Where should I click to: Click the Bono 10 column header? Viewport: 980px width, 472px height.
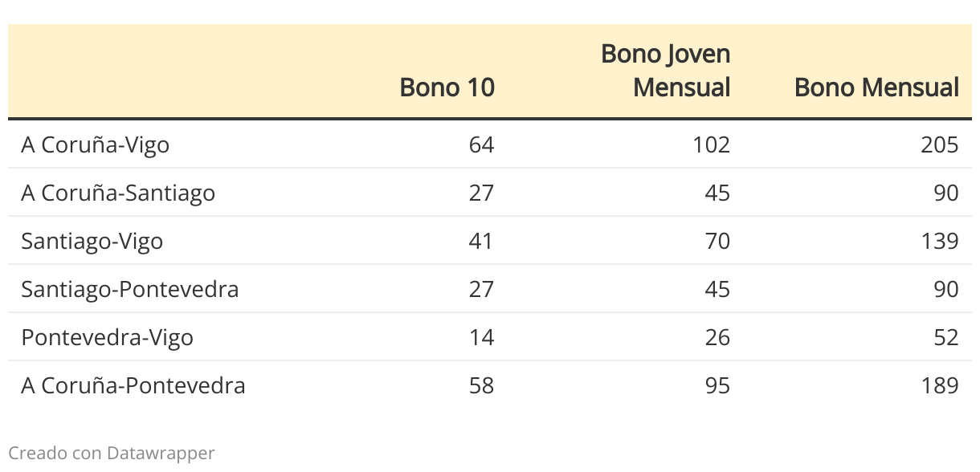(447, 87)
